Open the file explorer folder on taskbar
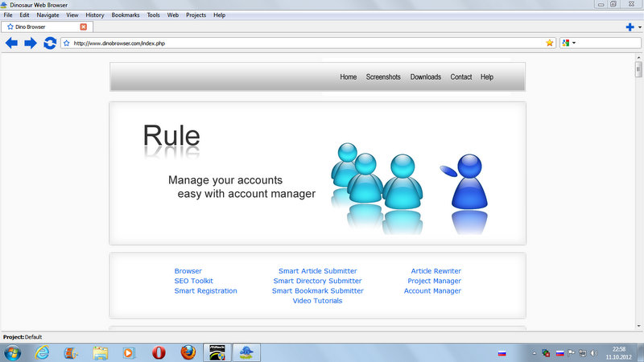The image size is (644, 362). coord(100,352)
